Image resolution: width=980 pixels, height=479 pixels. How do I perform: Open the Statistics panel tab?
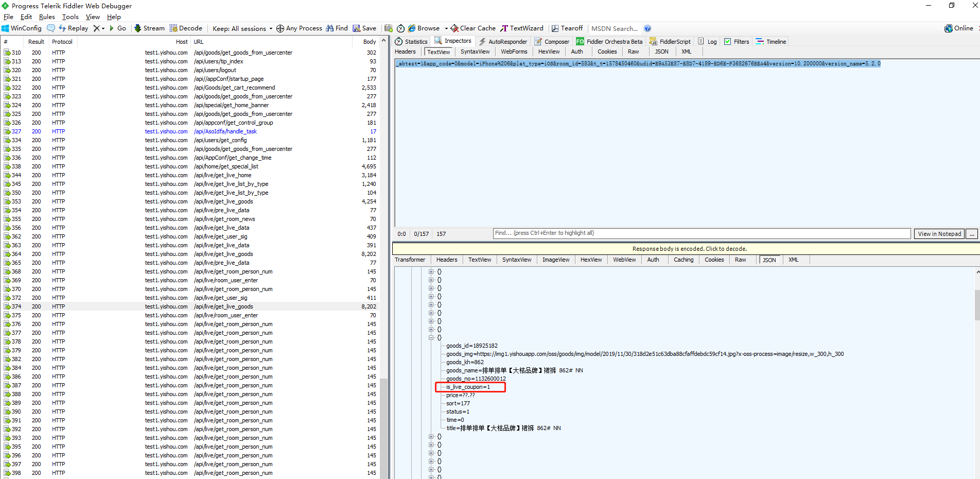(411, 42)
